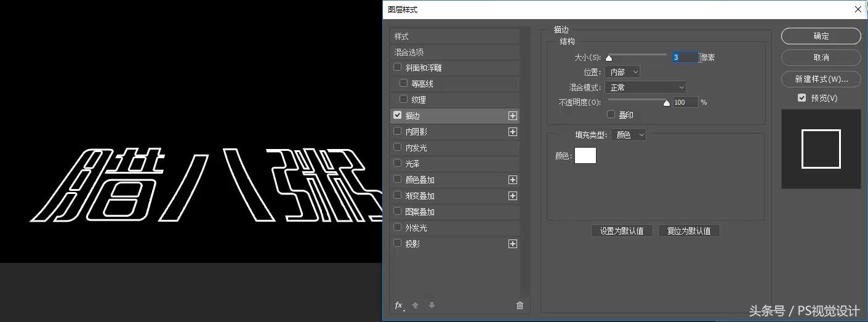The image size is (868, 322).
Task: Select 样式 in the left list
Action: 455,36
